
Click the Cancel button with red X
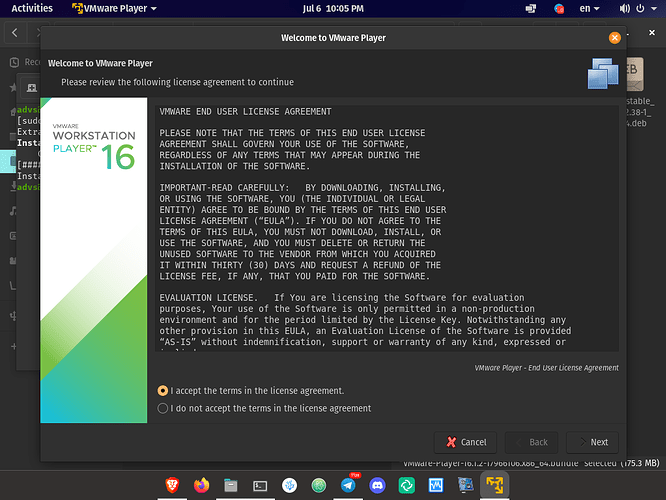[x=466, y=442]
